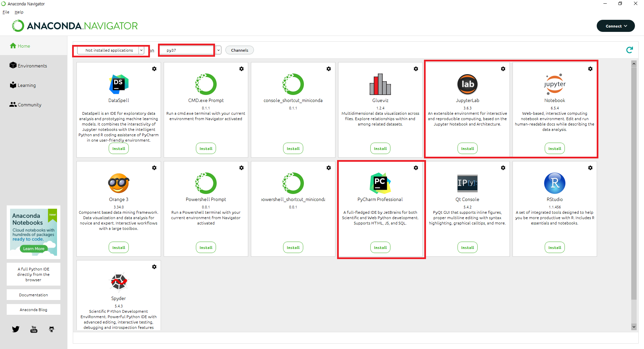Click the Qt Console IPython logo
The width and height of the screenshot is (644, 349).
(468, 183)
